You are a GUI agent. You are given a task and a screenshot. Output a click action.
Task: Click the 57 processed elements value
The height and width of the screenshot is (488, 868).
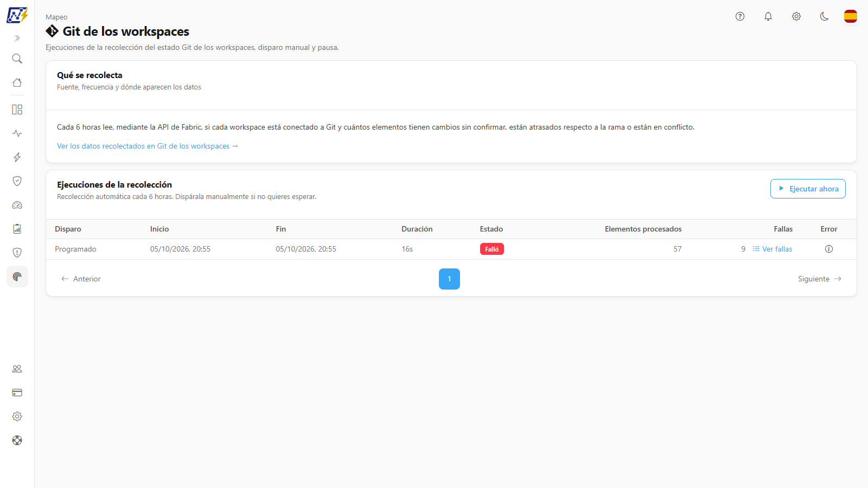(678, 249)
